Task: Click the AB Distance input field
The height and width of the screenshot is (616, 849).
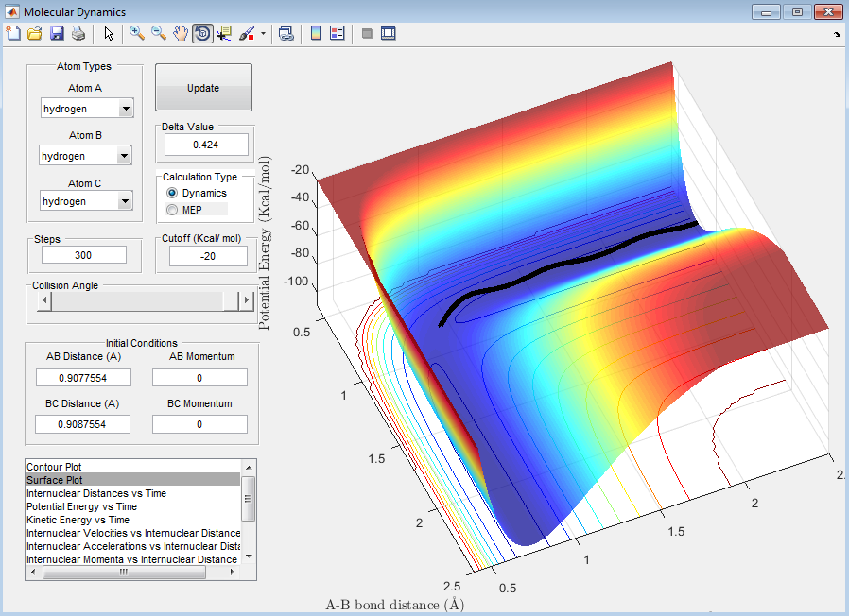Action: (x=83, y=377)
